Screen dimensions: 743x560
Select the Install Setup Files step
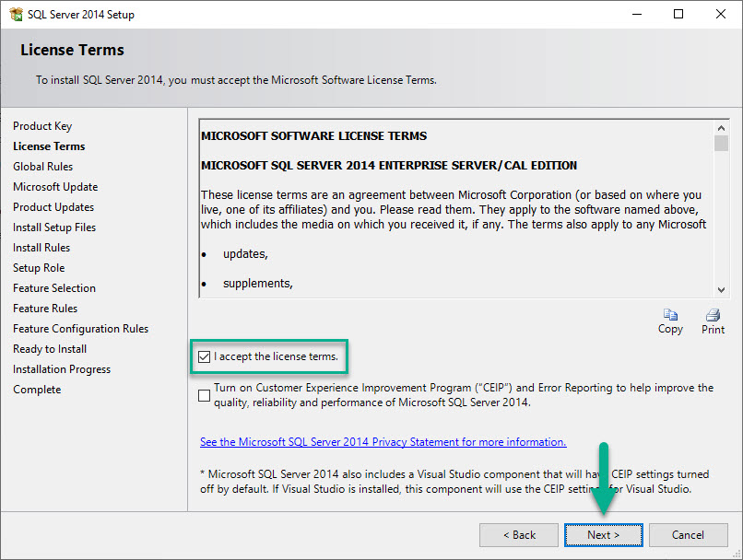(x=54, y=227)
